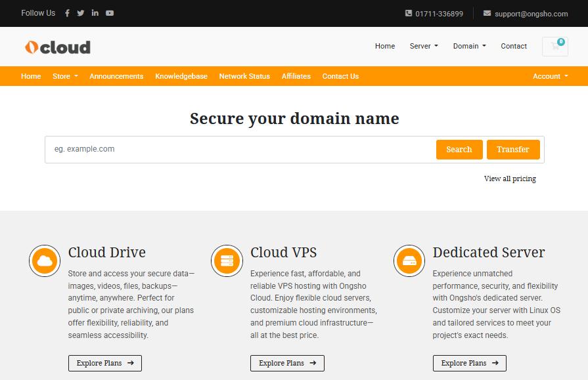Open the Facebook social icon
This screenshot has width=588, height=380.
click(67, 13)
